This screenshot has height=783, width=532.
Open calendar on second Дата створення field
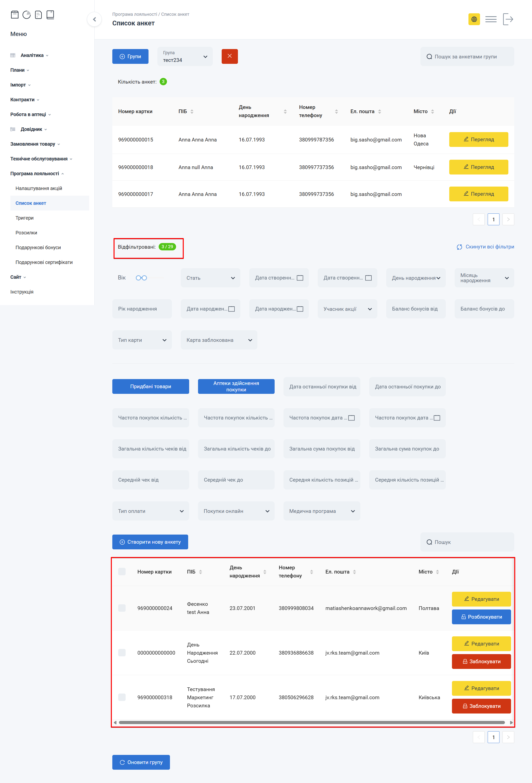(368, 278)
